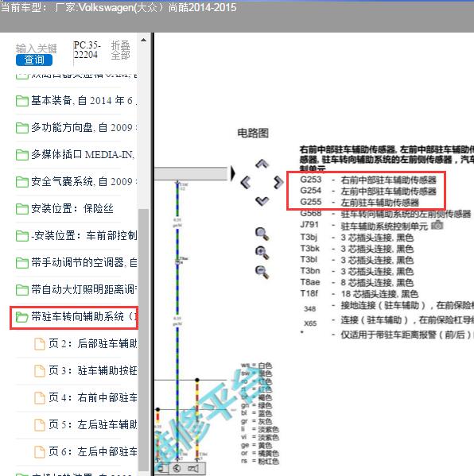
Task: Open the camera photo icon beside J791
Action: 437,225
